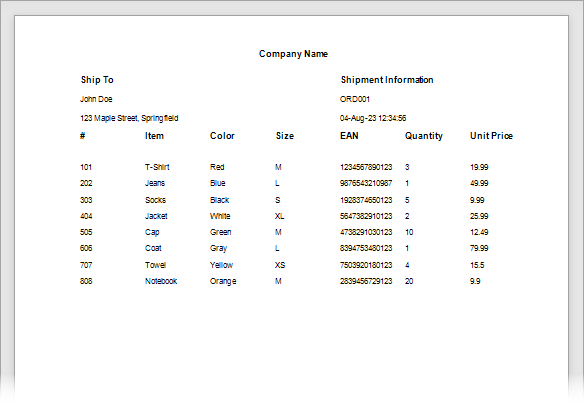
Task: Click the XL size cell
Action: 280,216
